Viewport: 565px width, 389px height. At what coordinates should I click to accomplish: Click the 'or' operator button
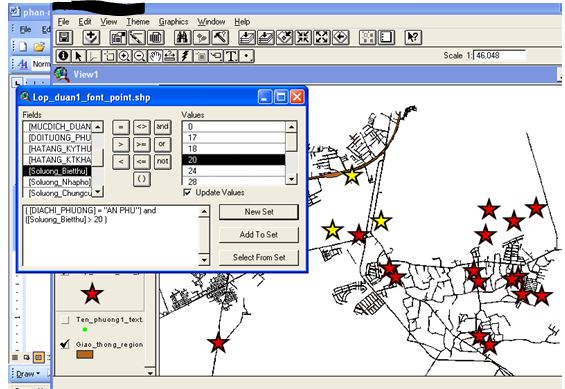(162, 144)
